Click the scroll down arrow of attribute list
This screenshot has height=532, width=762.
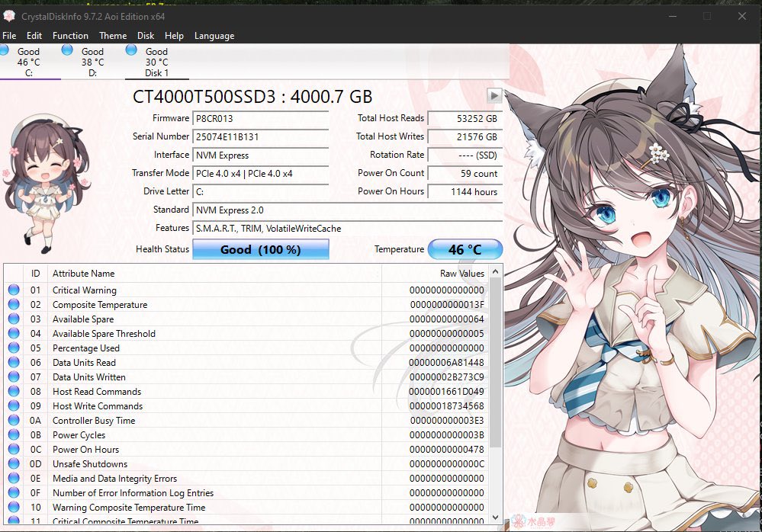495,518
